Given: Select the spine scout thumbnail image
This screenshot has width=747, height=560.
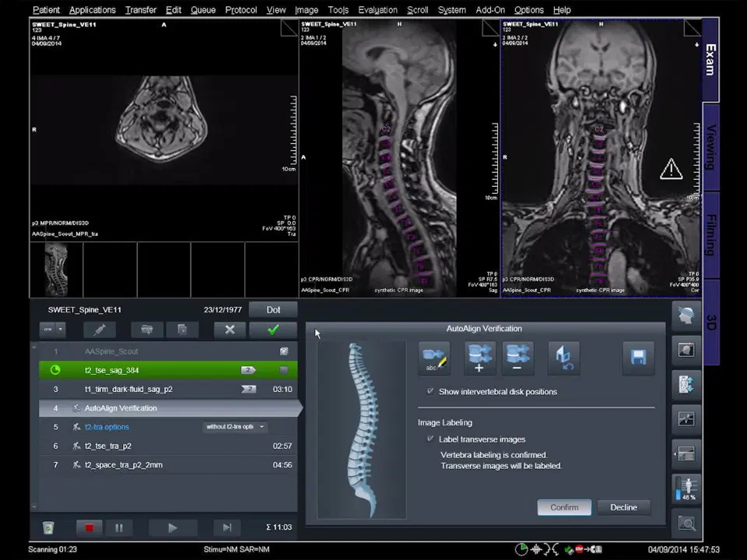Looking at the screenshot, I should 56,269.
